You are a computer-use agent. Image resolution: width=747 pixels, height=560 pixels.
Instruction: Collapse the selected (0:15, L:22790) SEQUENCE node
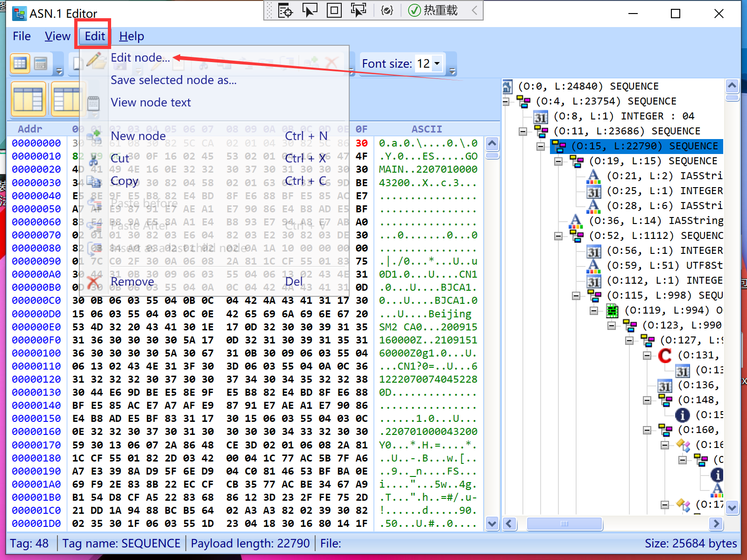click(541, 146)
